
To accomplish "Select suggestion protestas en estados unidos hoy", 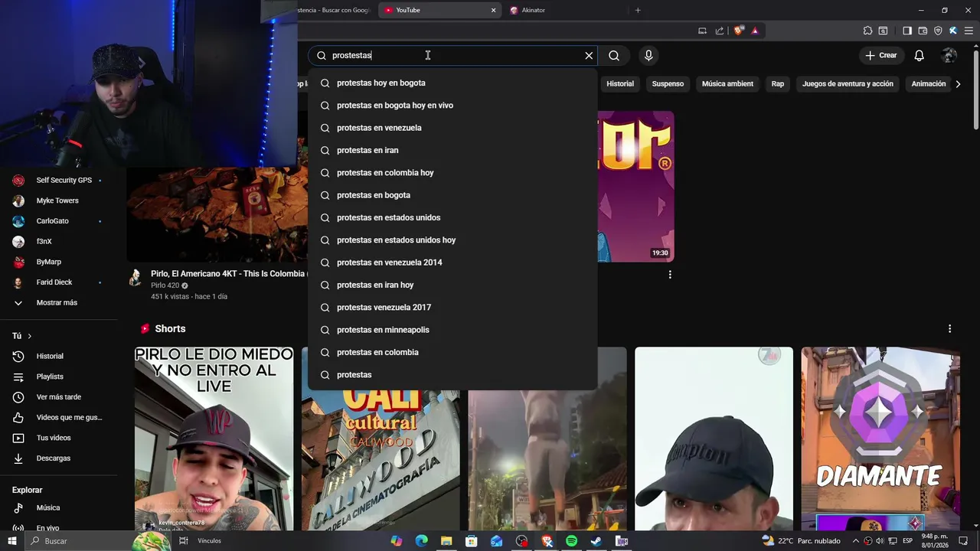I will pyautogui.click(x=452, y=240).
